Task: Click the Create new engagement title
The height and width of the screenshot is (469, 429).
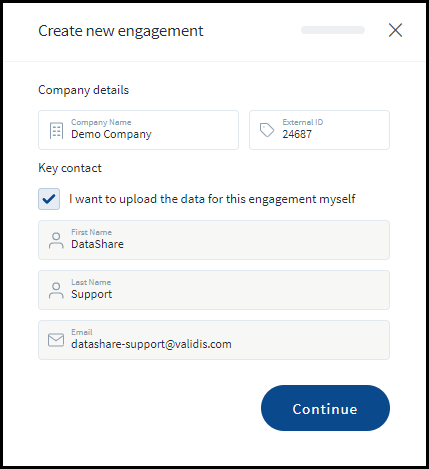Action: click(121, 31)
